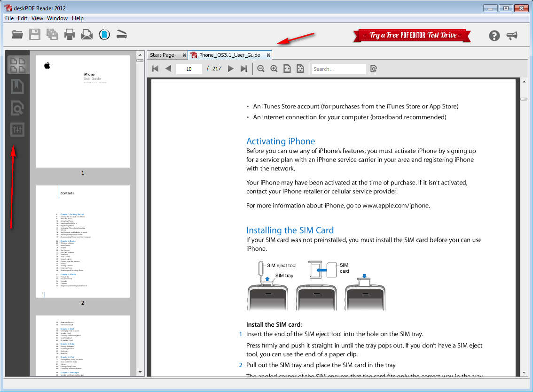Click the fit full page icon
Screen dimensions: 533x392
coord(300,69)
